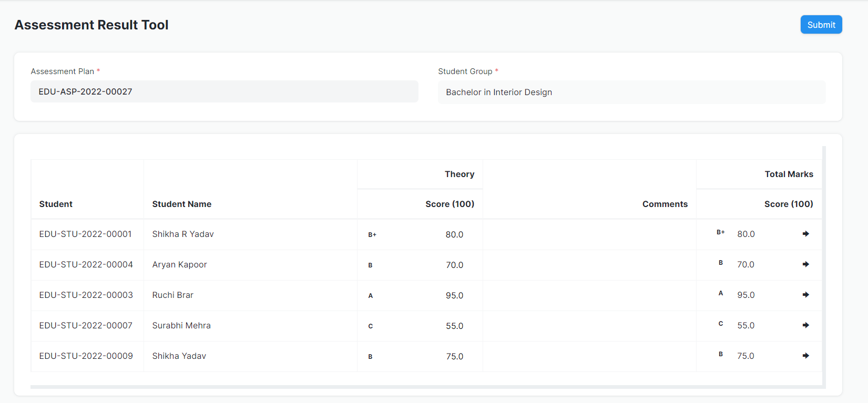Screen dimensions: 868x403
Task: Click the horizontal scrollbar below the results table
Action: [426, 387]
